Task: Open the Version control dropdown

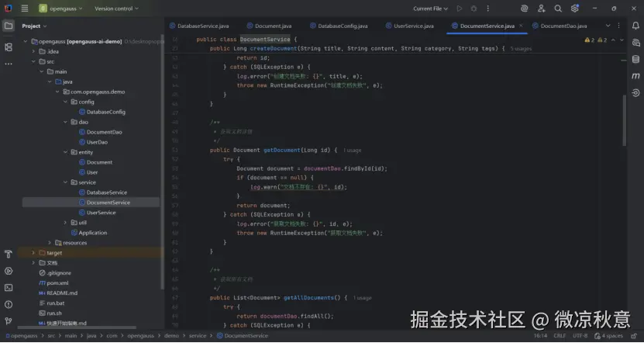Action: pos(116,9)
